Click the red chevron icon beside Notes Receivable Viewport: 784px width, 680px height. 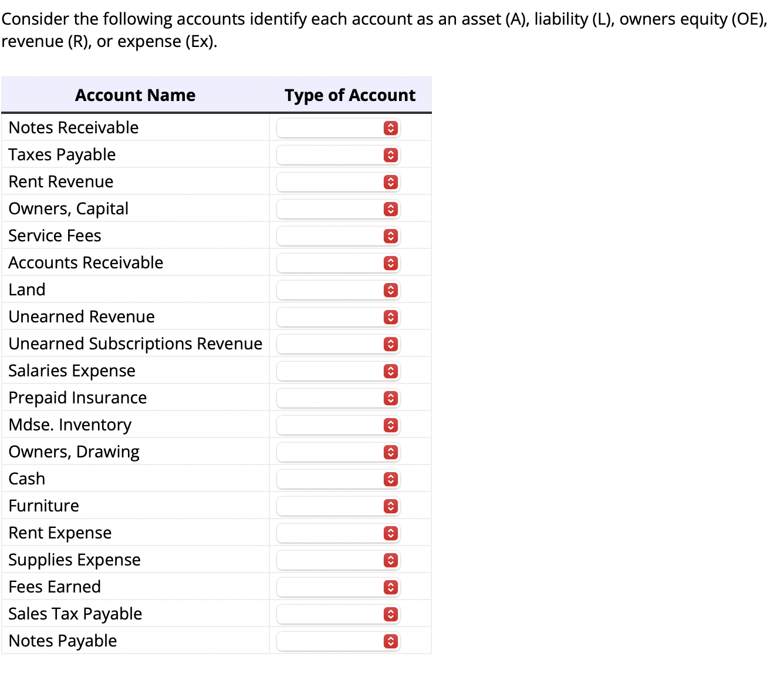[391, 128]
